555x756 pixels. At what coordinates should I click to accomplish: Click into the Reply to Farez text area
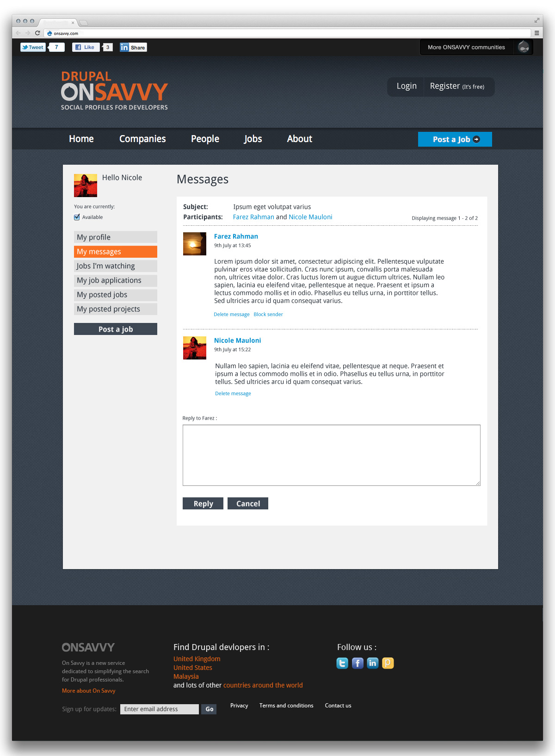click(332, 455)
